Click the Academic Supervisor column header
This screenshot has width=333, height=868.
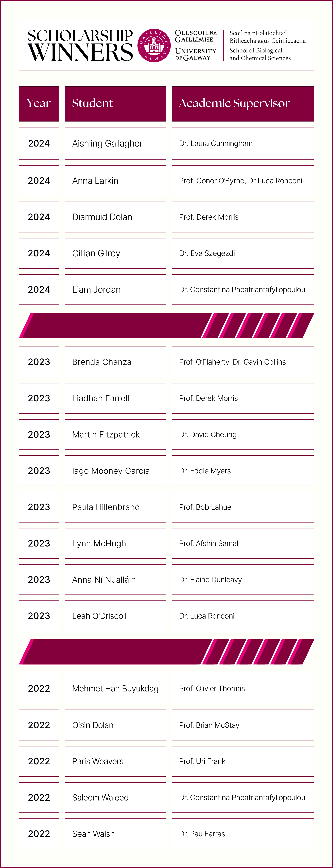pos(242,103)
